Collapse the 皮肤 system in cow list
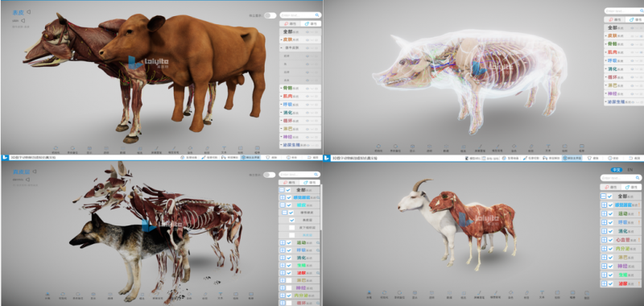Viewport: 644px width, 306px height. 282,39
